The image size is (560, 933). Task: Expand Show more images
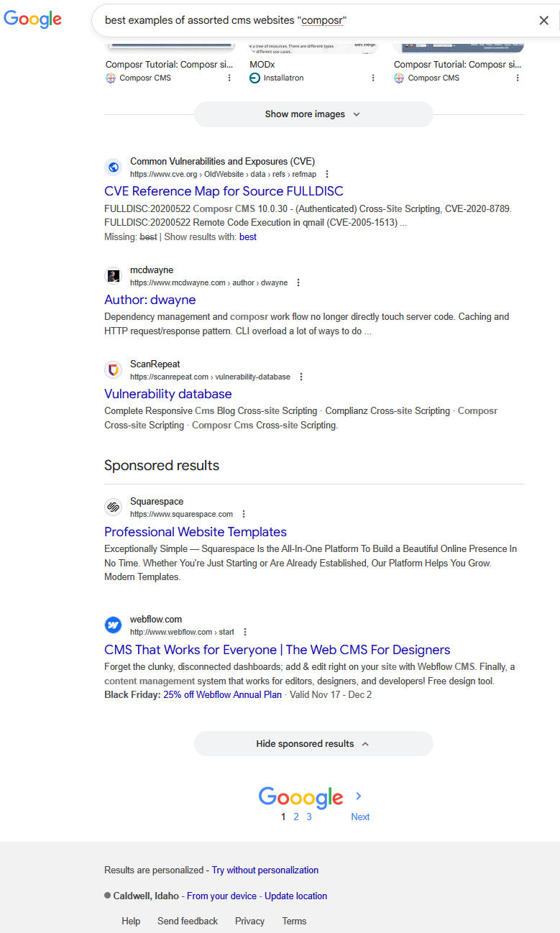point(313,114)
